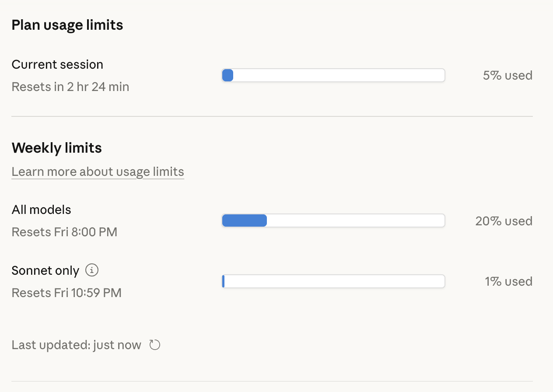Click the Weekly limits heading
Image resolution: width=553 pixels, height=392 pixels.
(x=57, y=148)
